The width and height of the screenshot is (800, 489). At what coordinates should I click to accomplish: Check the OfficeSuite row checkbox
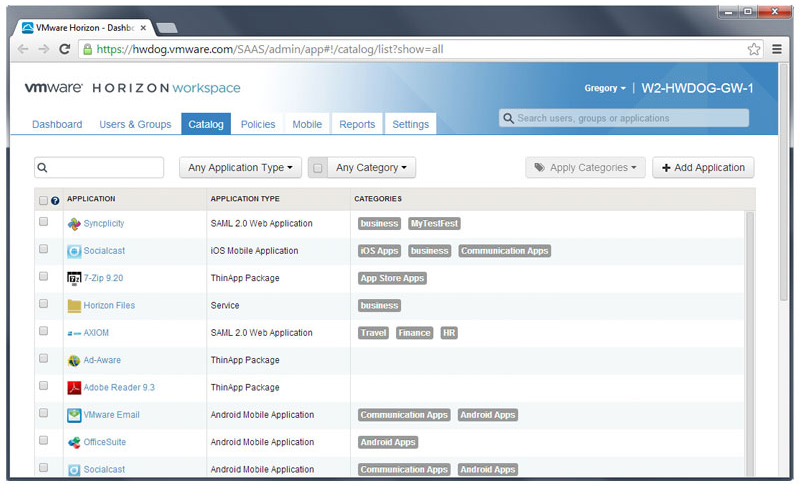coord(43,440)
